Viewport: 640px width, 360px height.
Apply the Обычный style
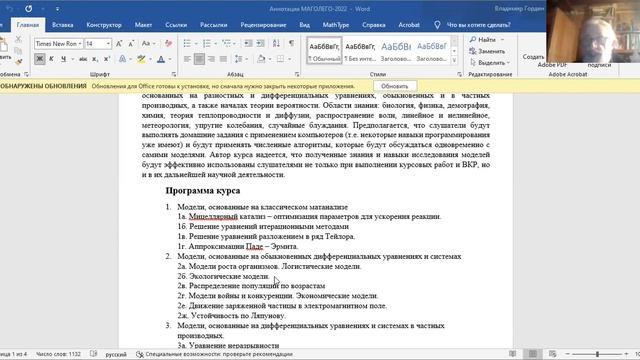[324, 51]
